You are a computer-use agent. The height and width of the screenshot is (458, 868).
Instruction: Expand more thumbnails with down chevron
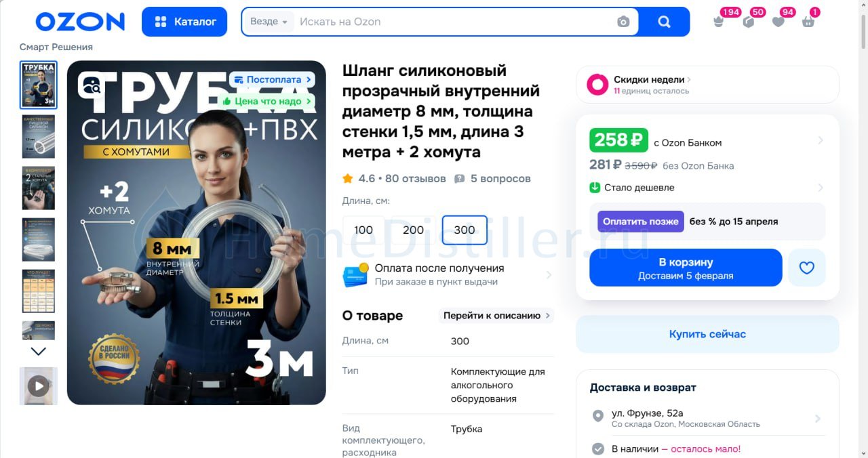(x=39, y=352)
